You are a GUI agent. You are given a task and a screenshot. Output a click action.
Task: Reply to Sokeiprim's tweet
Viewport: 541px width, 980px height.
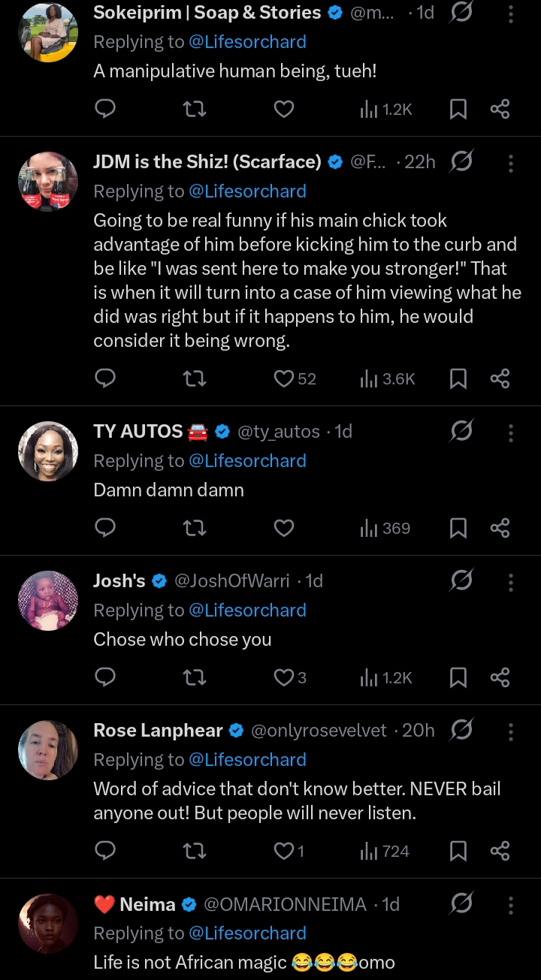coord(106,110)
